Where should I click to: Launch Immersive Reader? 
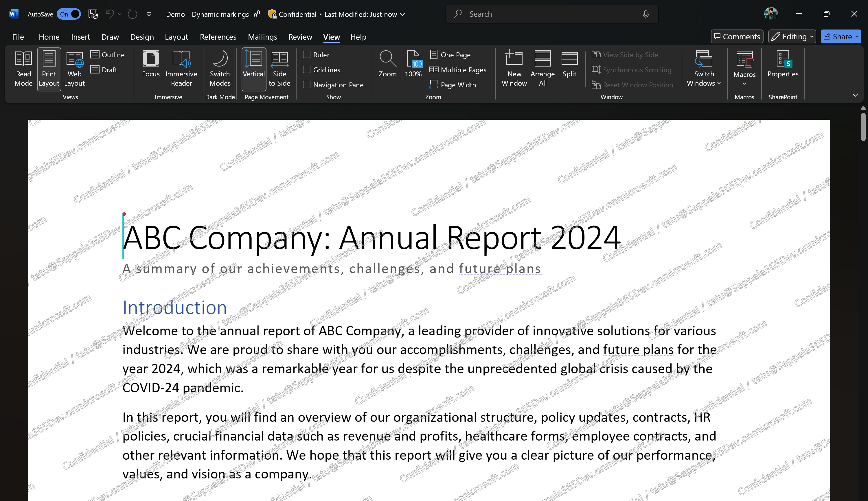click(181, 69)
